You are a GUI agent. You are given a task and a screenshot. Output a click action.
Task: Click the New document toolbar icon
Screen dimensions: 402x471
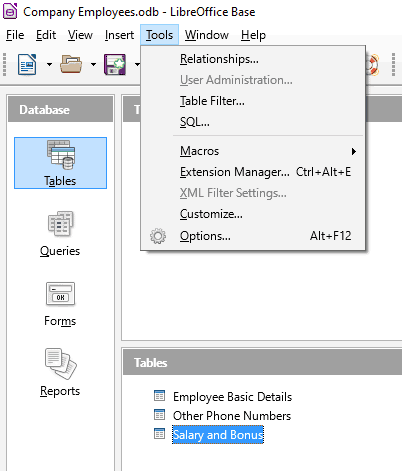27,64
